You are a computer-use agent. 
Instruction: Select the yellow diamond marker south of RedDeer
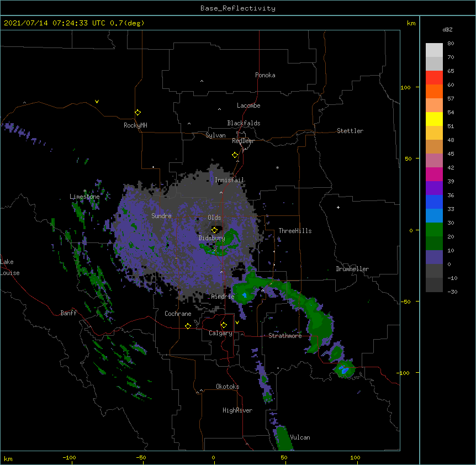(x=235, y=155)
